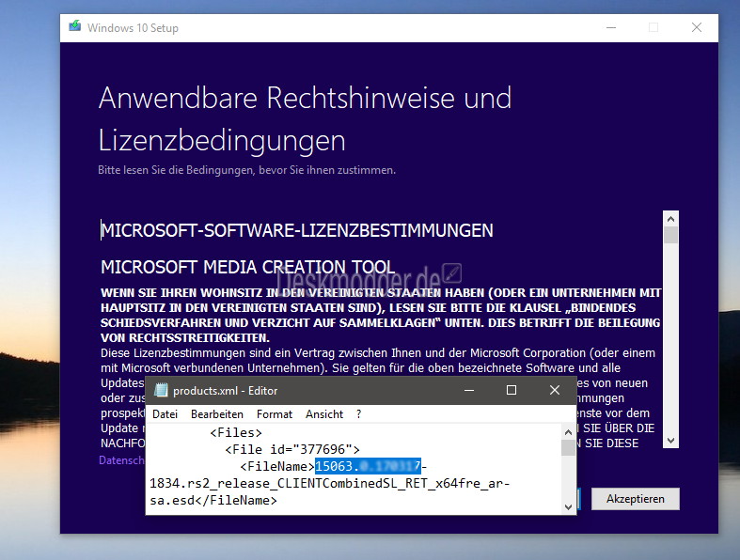
Task: Click the <Files> tag line in Editor
Action: point(235,432)
